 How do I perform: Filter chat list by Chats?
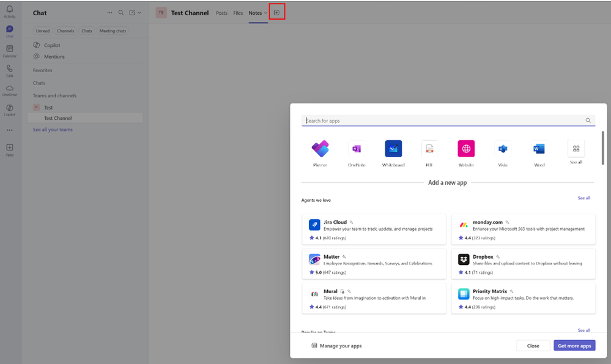pyautogui.click(x=87, y=31)
